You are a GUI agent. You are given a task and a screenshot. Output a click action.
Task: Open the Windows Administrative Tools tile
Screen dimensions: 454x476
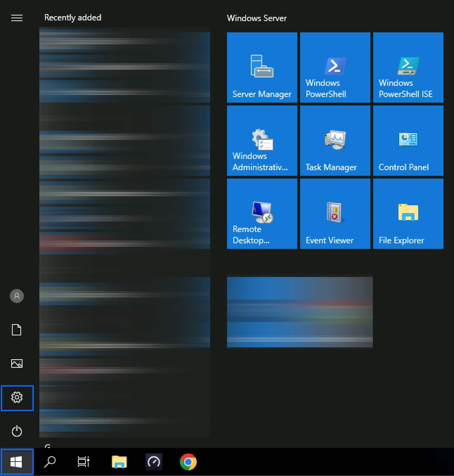click(262, 141)
